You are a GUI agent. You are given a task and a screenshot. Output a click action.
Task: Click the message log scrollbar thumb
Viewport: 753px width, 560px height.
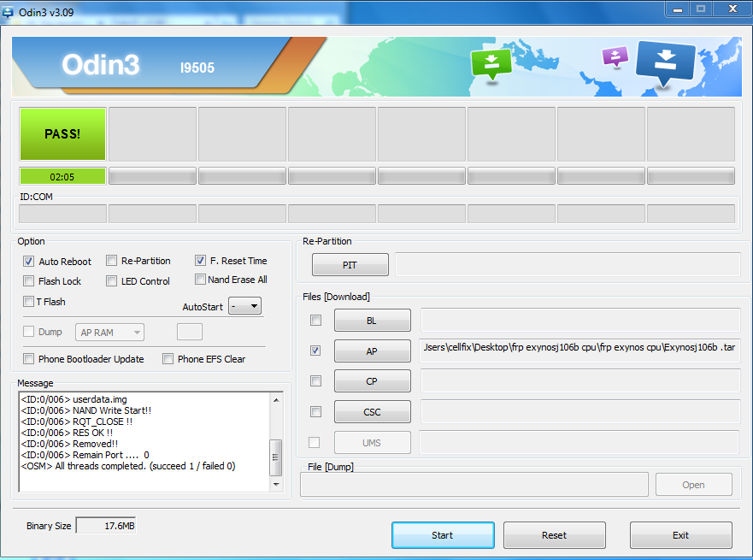[x=276, y=457]
